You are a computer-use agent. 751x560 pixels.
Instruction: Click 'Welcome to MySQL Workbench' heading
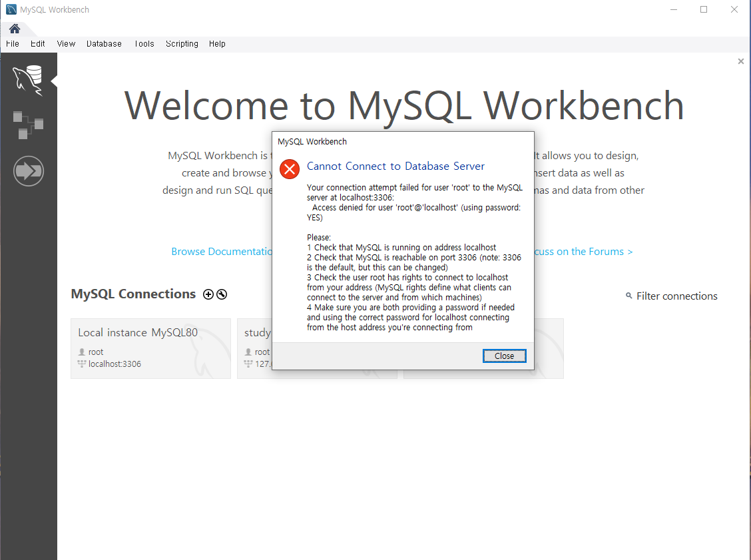[x=403, y=107]
